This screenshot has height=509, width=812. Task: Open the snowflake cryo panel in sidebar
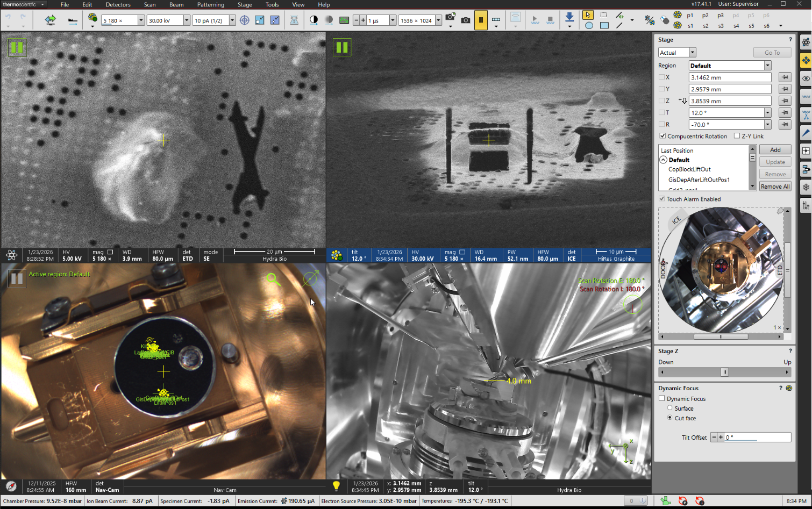coord(806,188)
